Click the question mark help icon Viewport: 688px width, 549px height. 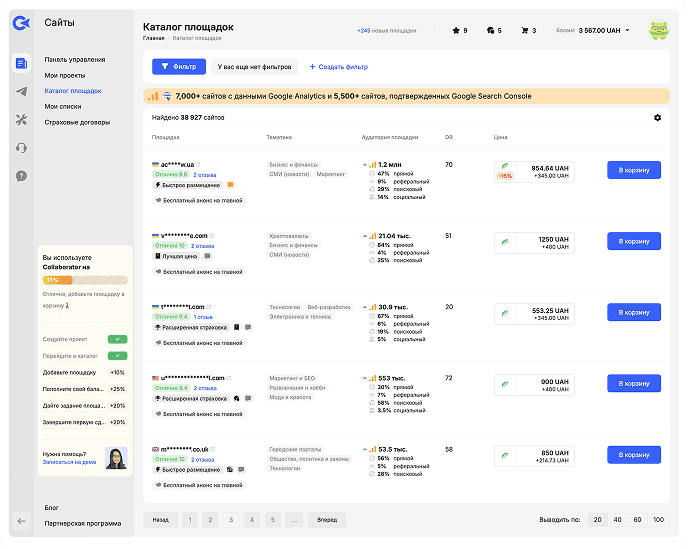click(22, 176)
